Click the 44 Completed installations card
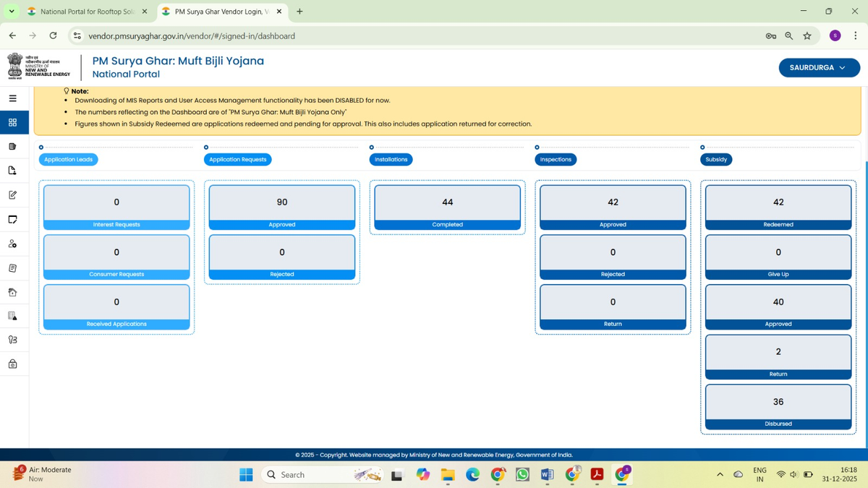 (447, 207)
